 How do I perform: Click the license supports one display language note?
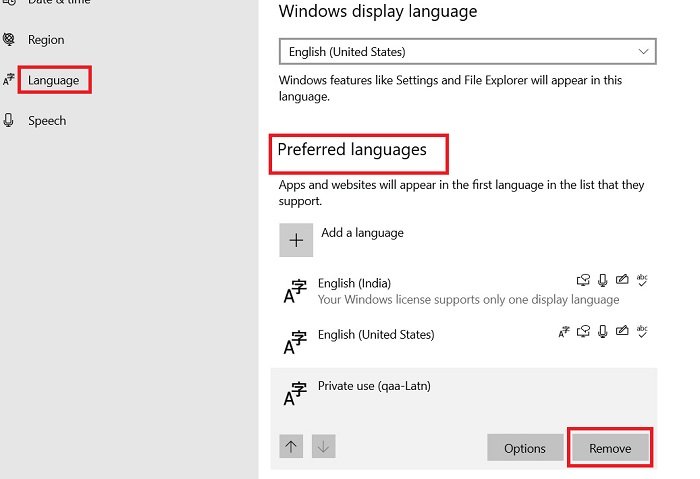coord(468,300)
